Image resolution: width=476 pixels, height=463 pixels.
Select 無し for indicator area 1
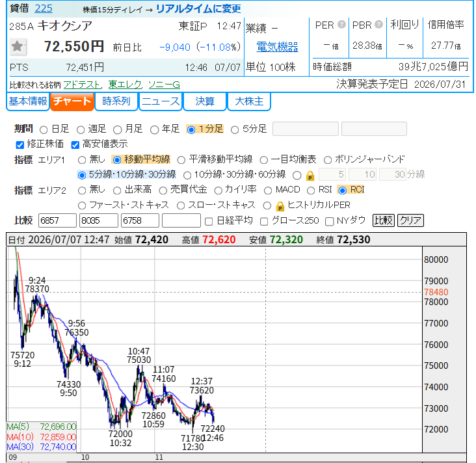pyautogui.click(x=82, y=160)
